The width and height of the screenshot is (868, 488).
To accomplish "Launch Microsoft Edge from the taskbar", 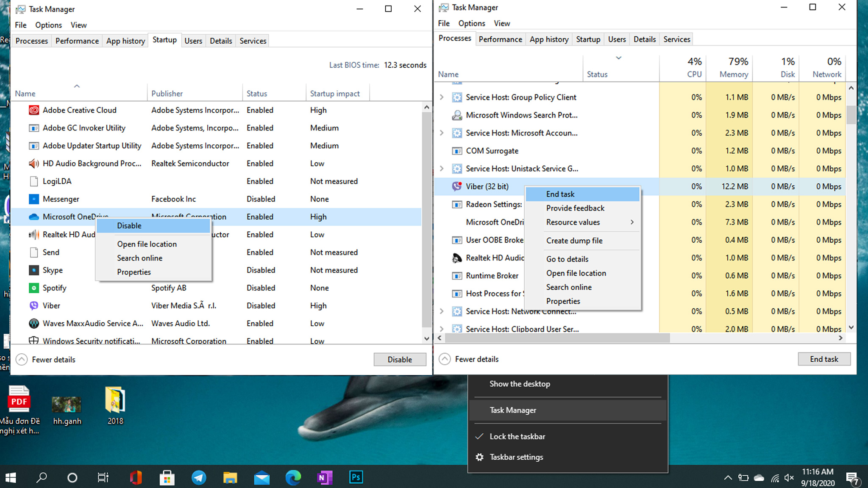I will pos(293,478).
